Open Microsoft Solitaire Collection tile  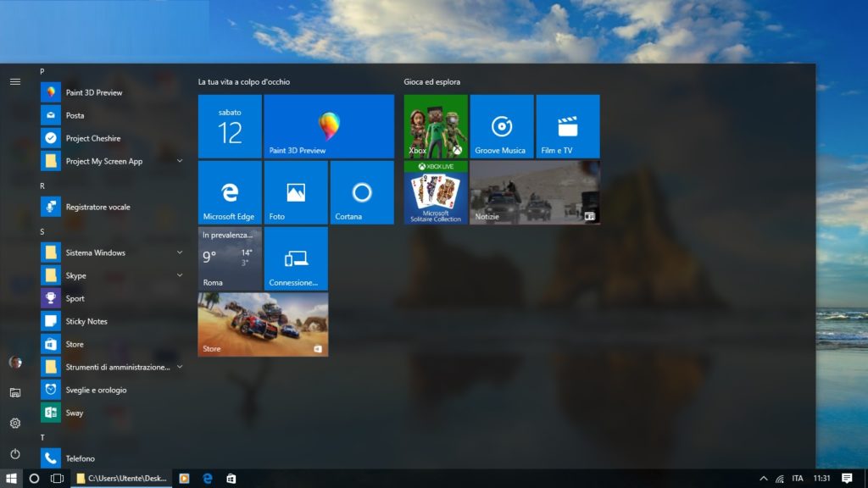tap(436, 192)
